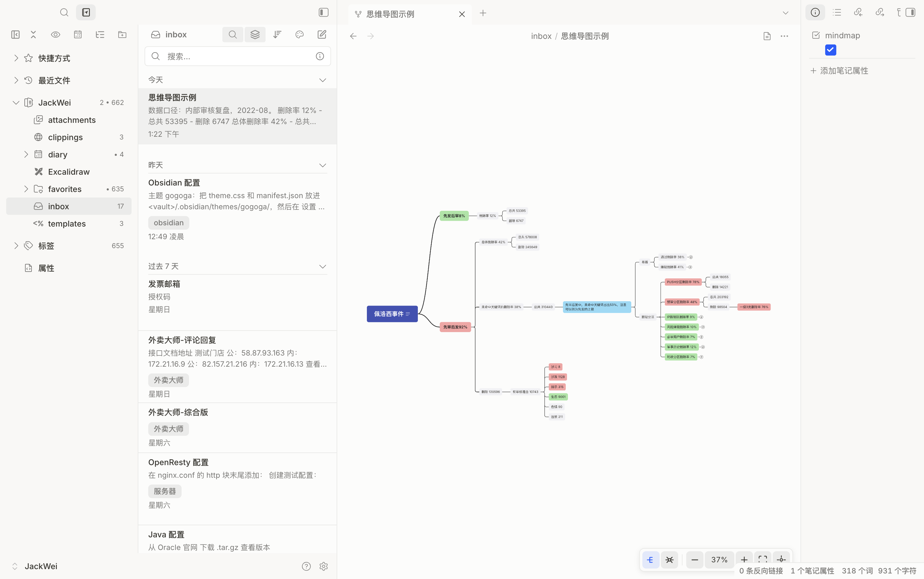Collapse the 今天 group
Screen dimensions: 924x579
[322, 80]
